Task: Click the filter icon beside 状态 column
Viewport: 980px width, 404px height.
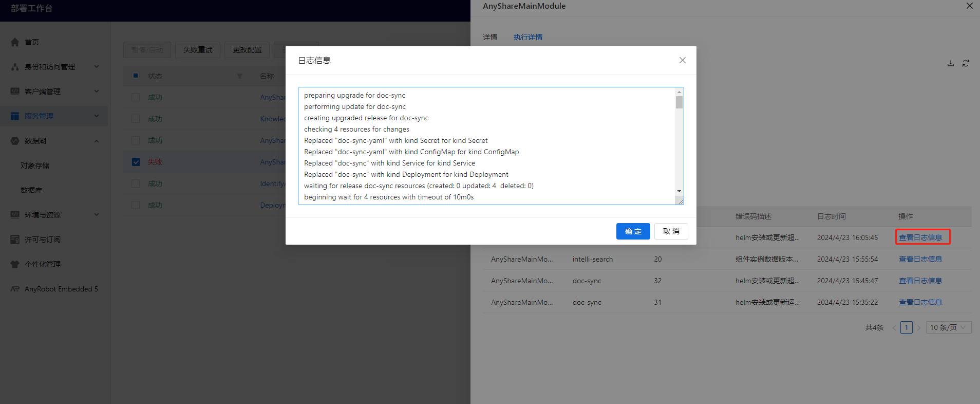Action: coord(239,76)
